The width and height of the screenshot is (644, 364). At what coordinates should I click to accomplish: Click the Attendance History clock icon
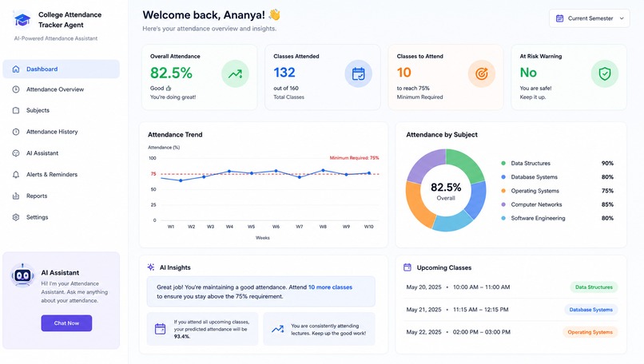tap(16, 132)
